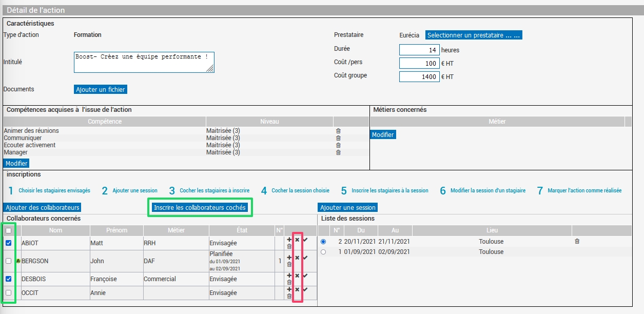Image resolution: width=644 pixels, height=314 pixels.
Task: Click the plus icon in ABIOT row
Action: [x=289, y=240]
